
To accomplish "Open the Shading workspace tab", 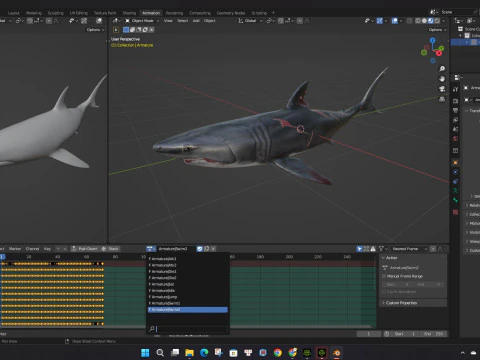I will click(129, 13).
